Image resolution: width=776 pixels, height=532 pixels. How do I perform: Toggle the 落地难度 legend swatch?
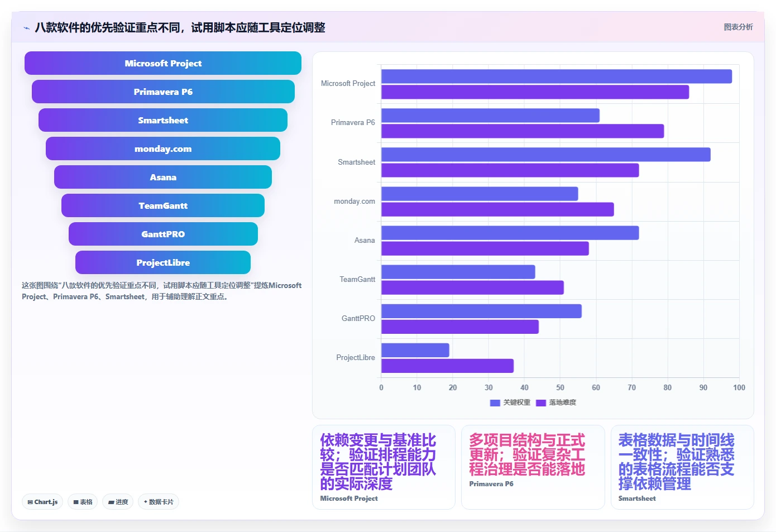540,402
